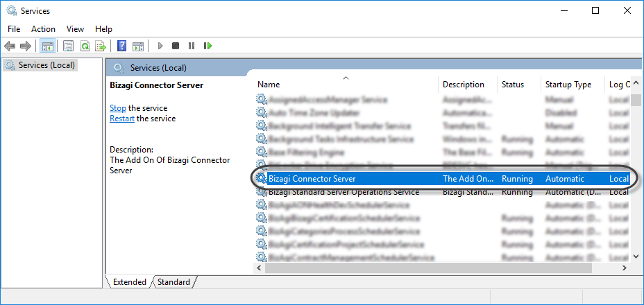Maximize the Services window
The width and height of the screenshot is (644, 305).
595,10
